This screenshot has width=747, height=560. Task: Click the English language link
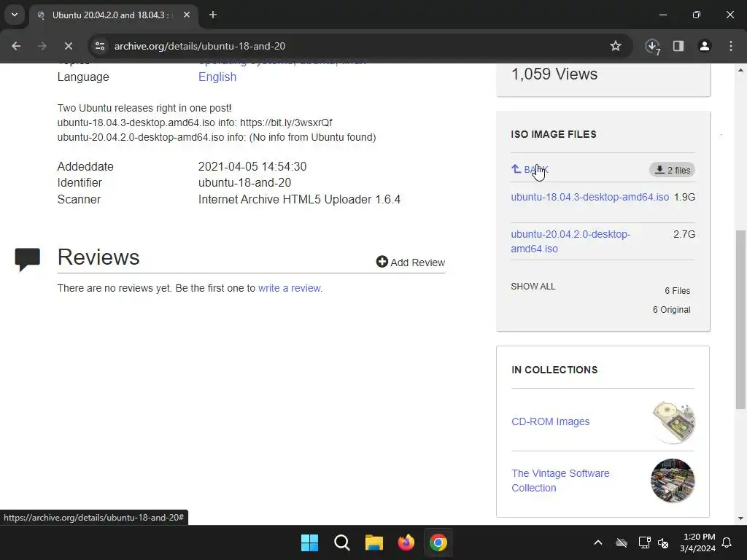(217, 77)
